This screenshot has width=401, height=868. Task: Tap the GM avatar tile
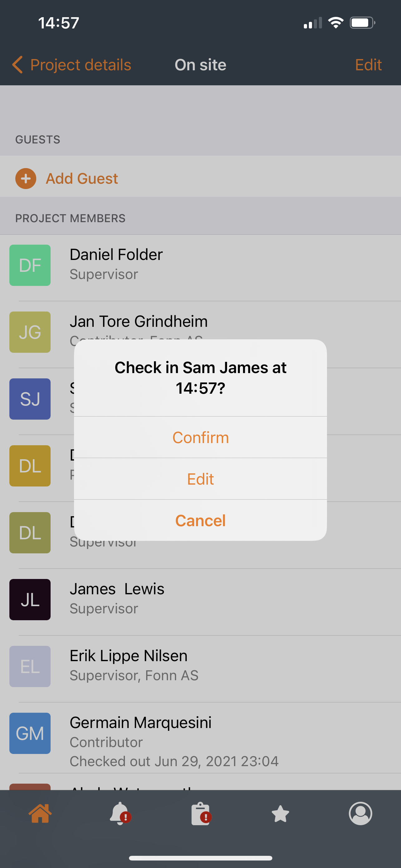pyautogui.click(x=30, y=733)
